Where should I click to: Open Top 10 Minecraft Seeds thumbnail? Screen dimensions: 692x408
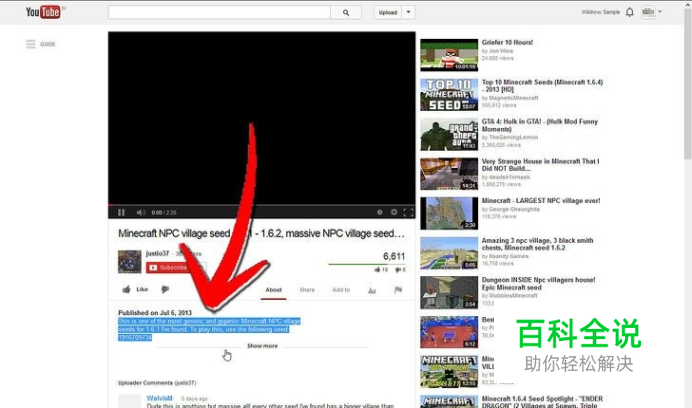[x=449, y=94]
